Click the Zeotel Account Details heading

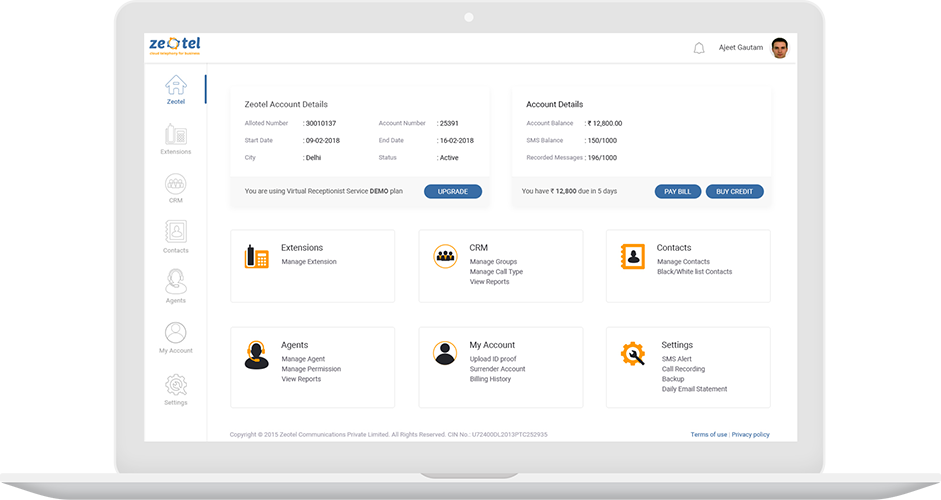[286, 104]
